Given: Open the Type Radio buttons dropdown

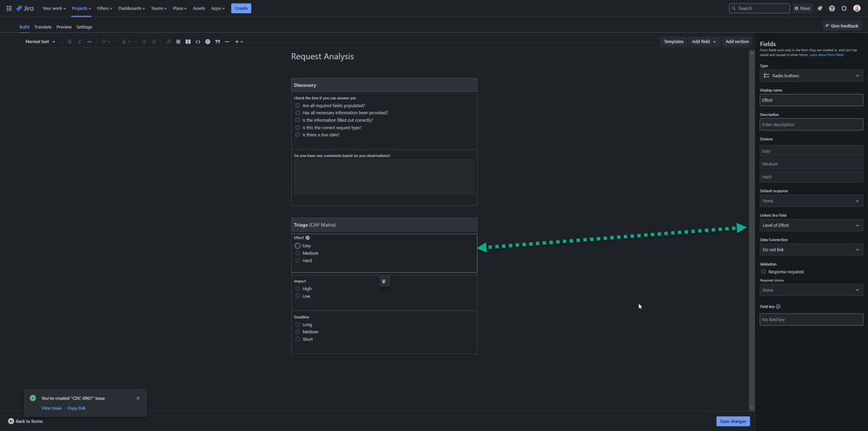Looking at the screenshot, I should tap(811, 76).
